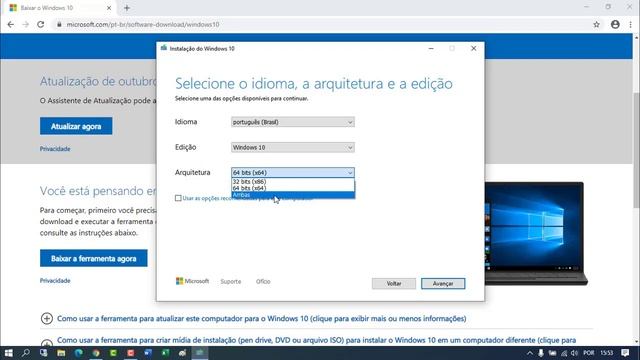Open the Suporte link in setup
Screen dimensions: 640x360
231,282
